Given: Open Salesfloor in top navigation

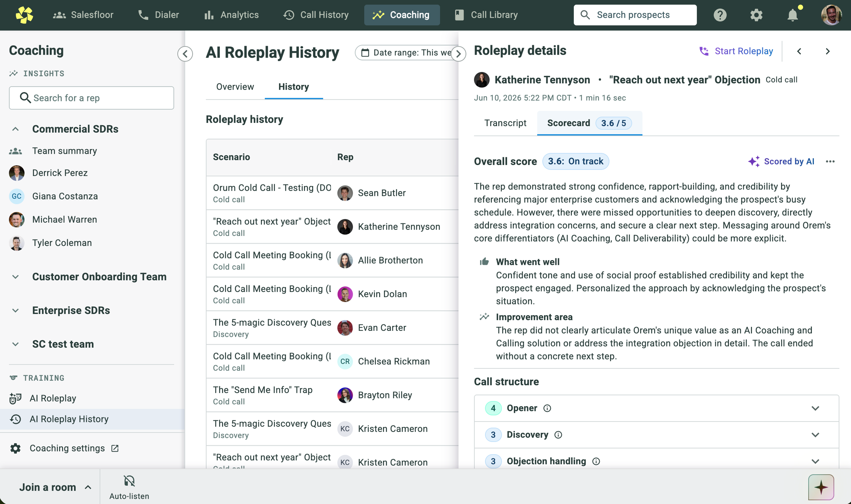Looking at the screenshot, I should point(83,15).
